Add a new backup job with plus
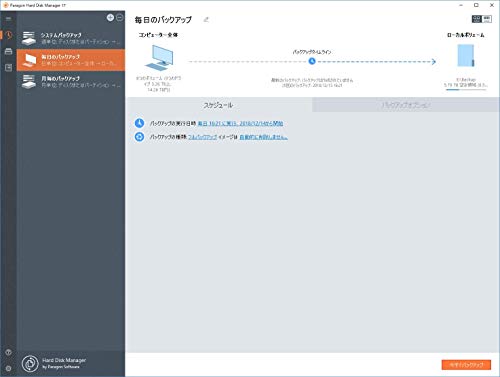Image resolution: width=500 pixels, height=377 pixels. 110,18
